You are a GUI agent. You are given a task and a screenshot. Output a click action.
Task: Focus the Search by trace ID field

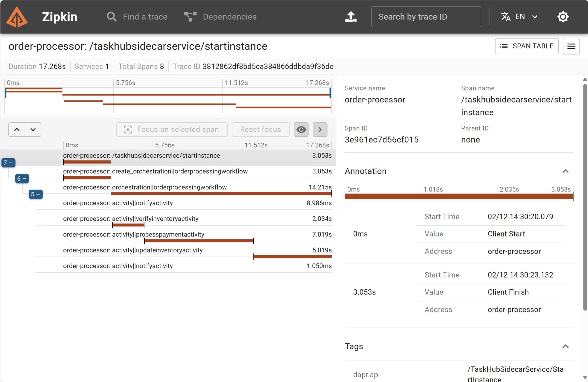click(426, 17)
